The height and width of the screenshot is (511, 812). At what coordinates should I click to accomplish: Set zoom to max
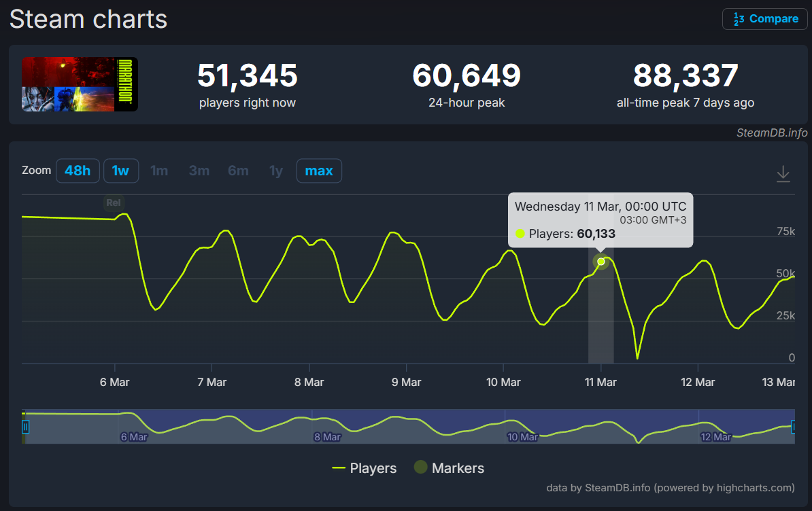(319, 171)
